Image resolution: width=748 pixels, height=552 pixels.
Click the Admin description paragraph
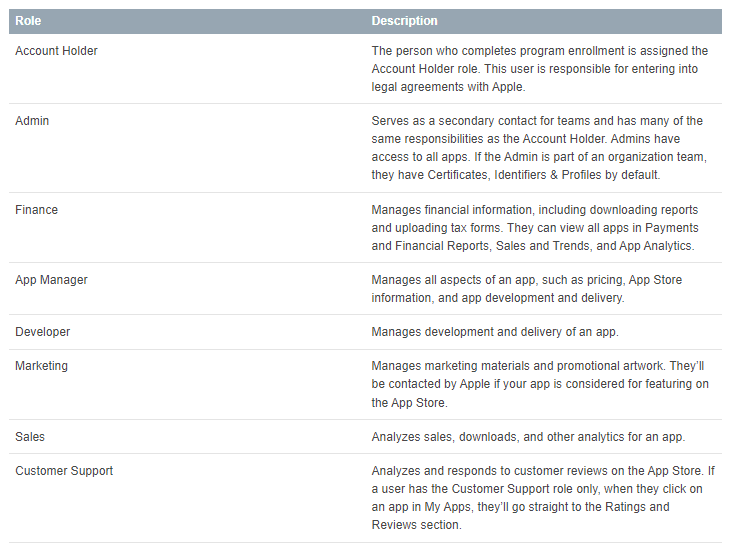(x=539, y=148)
